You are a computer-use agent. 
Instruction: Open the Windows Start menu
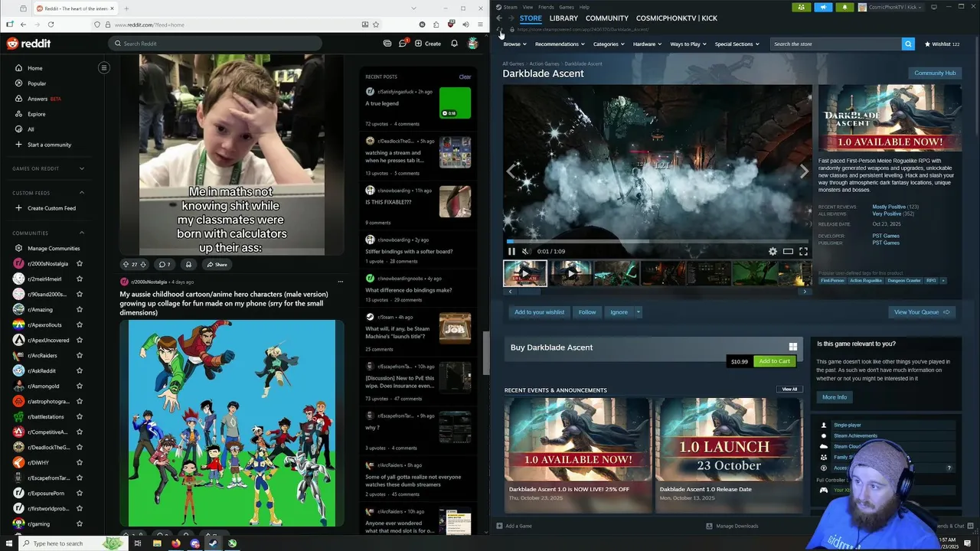click(x=8, y=543)
